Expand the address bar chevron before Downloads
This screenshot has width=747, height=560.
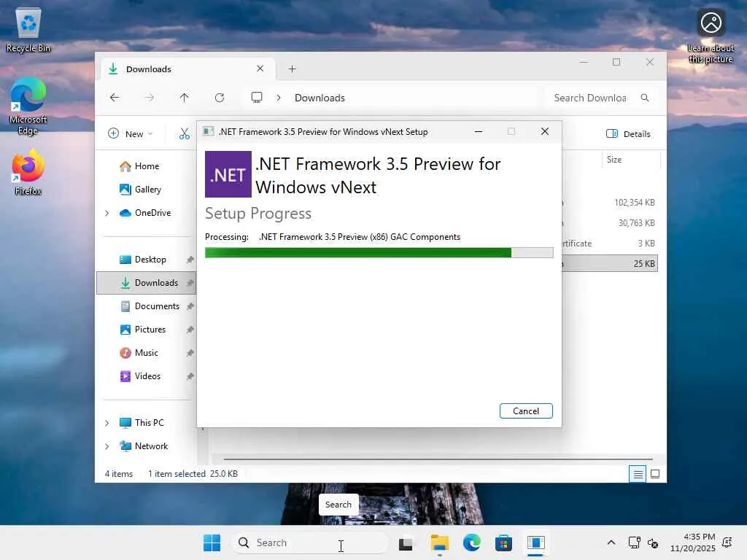pyautogui.click(x=279, y=98)
